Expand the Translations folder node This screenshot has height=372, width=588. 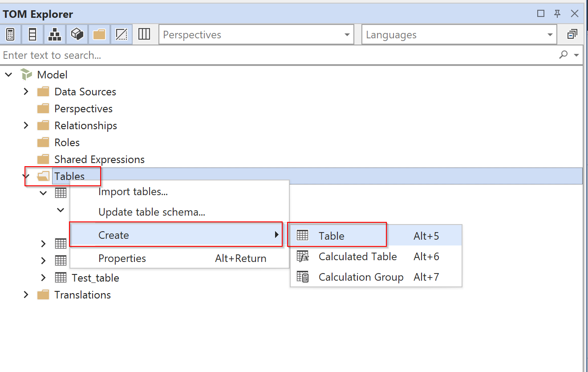click(26, 294)
